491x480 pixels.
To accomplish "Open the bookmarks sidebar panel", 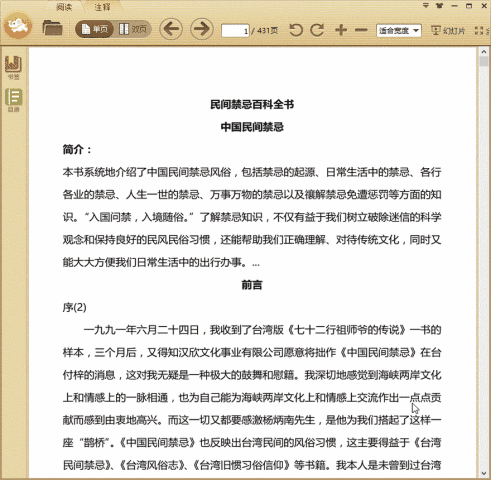I will pyautogui.click(x=13, y=68).
